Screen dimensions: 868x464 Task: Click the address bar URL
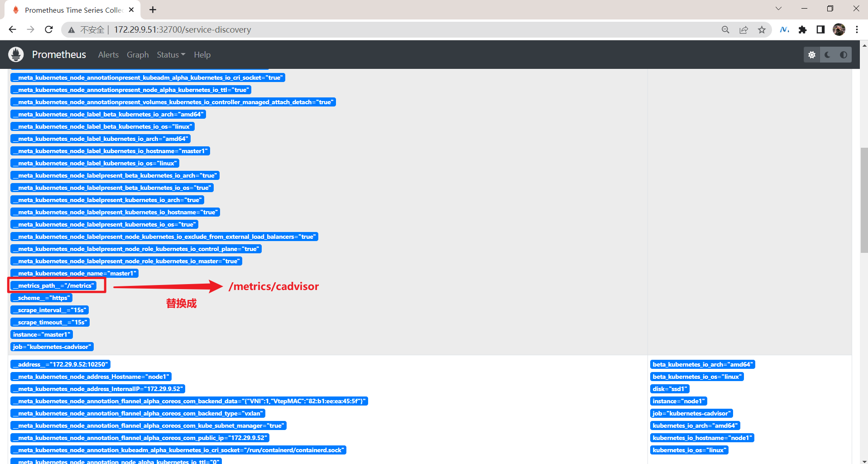182,29
